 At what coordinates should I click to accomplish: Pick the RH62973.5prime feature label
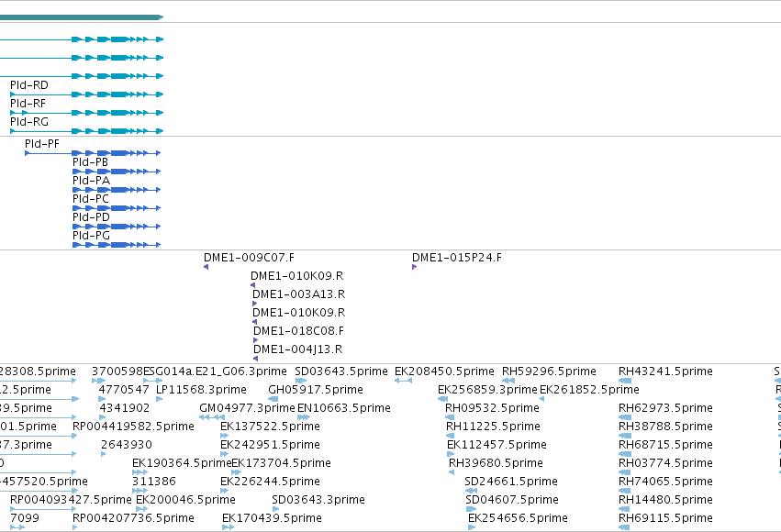pyautogui.click(x=665, y=408)
